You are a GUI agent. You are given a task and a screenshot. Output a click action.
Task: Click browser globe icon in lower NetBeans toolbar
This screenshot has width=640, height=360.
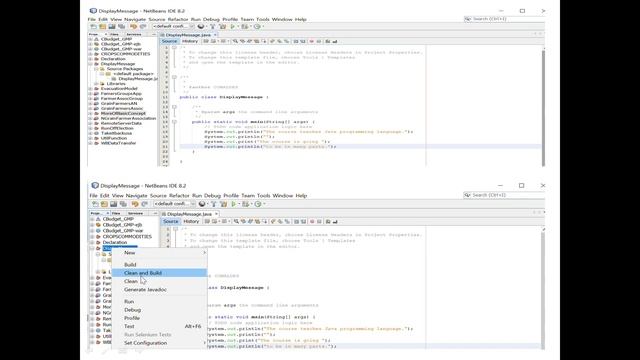click(202, 204)
